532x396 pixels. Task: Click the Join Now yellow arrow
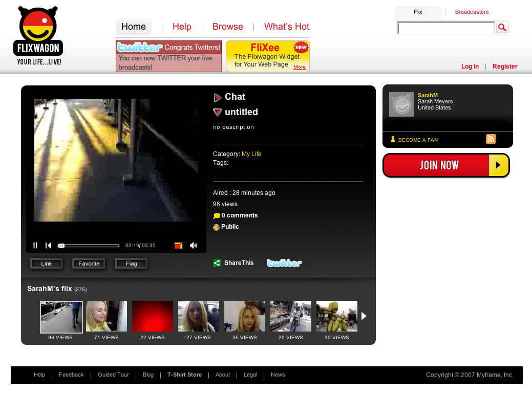498,165
